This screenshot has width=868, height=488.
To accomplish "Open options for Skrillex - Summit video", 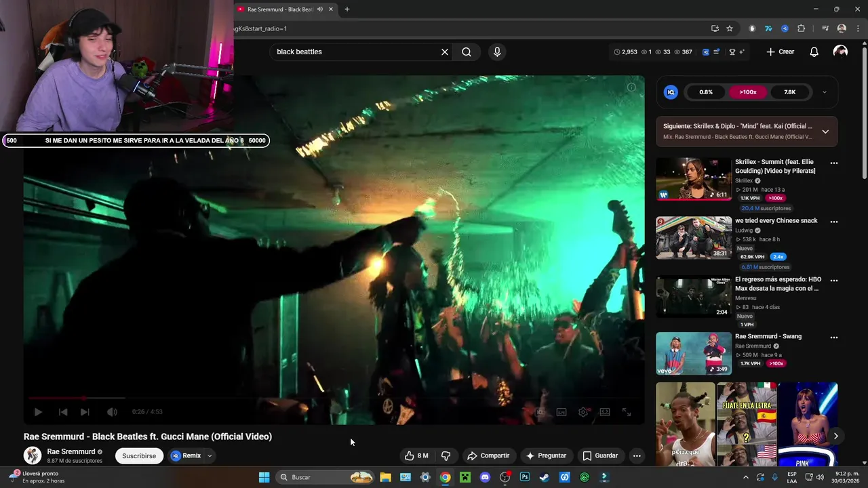I will tap(834, 163).
